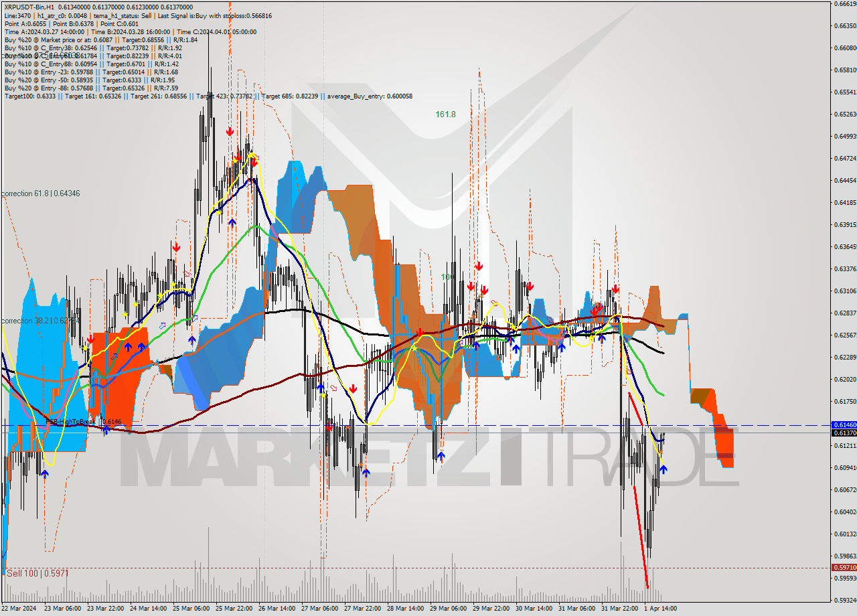The height and width of the screenshot is (616, 857).
Task: Click the '26 Mar 14:00' time axis label
Action: pos(276,609)
